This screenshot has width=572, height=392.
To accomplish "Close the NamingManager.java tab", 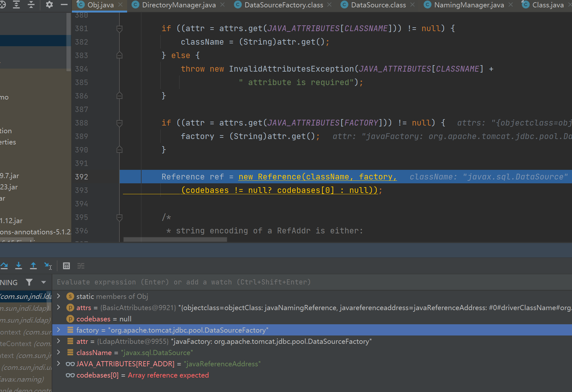I will (511, 5).
